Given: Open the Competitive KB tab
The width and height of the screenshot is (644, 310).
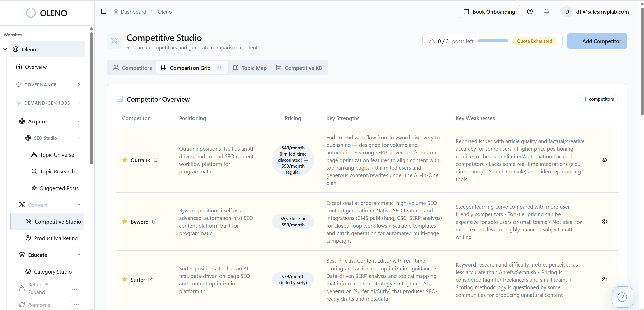Looking at the screenshot, I should pos(299,68).
